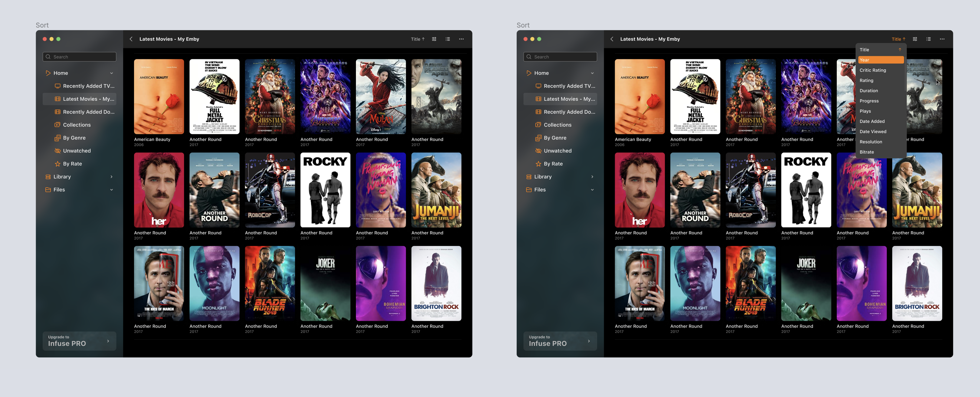The height and width of the screenshot is (397, 980).
Task: Choose Date Added from the sort menu
Action: [872, 121]
